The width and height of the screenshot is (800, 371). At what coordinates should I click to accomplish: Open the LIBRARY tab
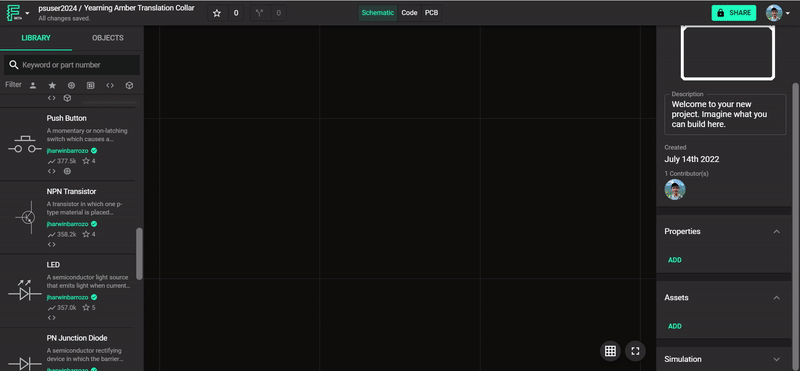36,38
